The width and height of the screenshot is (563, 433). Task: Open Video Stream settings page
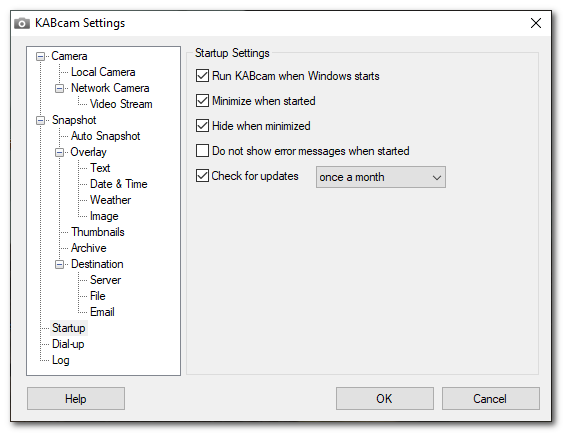click(x=121, y=104)
